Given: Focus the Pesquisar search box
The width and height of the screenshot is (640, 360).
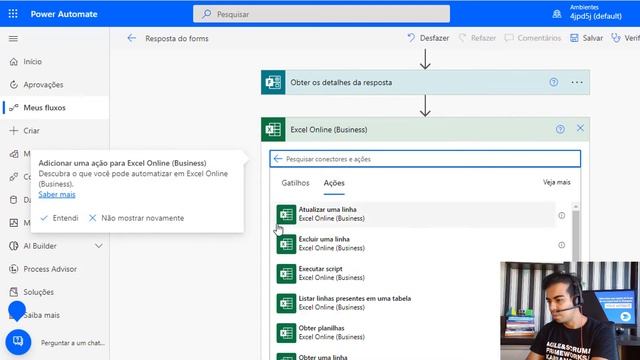Looking at the screenshot, I should (x=322, y=14).
